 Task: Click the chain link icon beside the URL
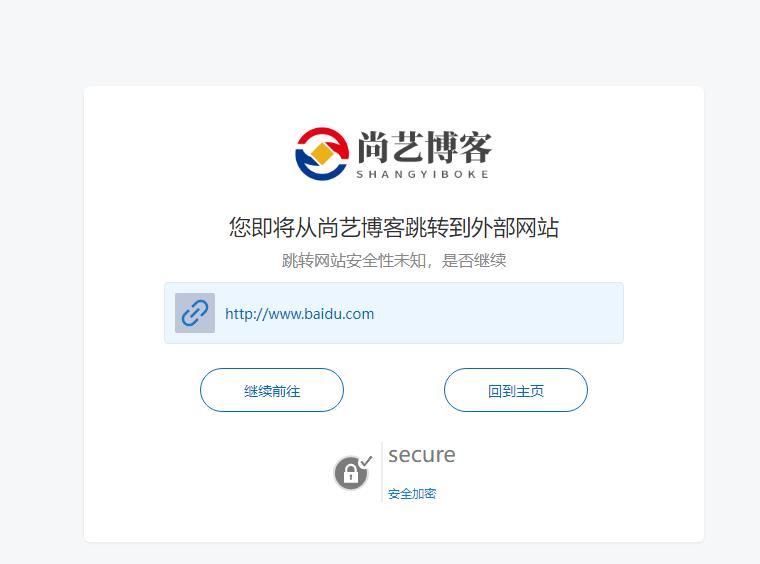(195, 313)
